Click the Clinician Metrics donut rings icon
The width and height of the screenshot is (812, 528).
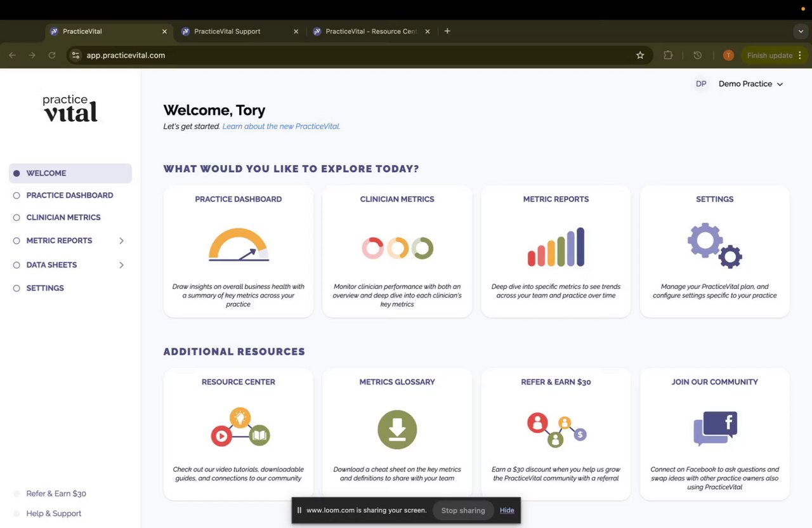coord(397,248)
